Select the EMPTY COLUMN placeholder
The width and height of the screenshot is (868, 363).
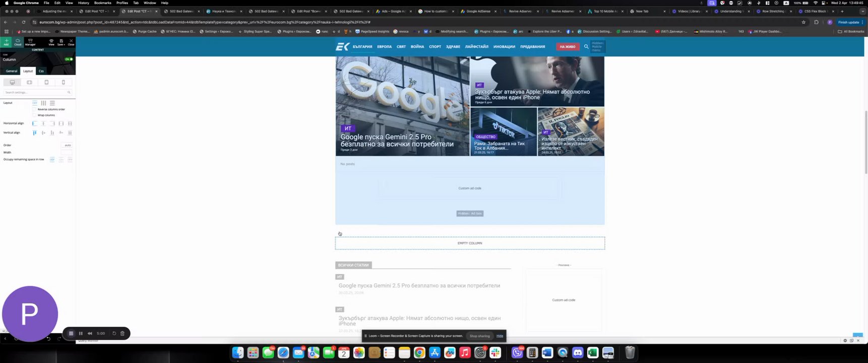point(470,243)
